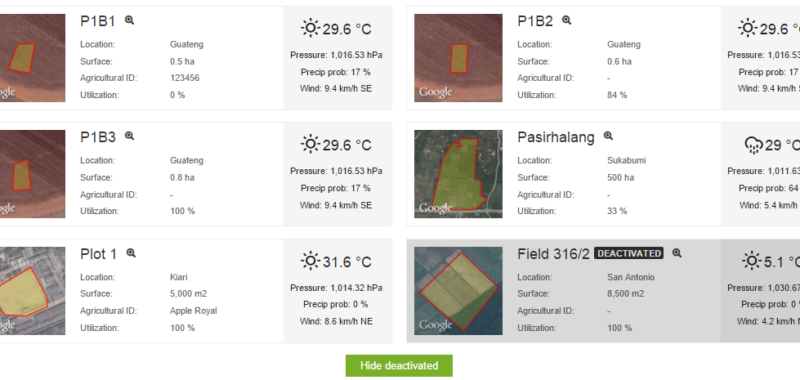Select the Pasirhalang satellite map thumbnail

coord(458,174)
